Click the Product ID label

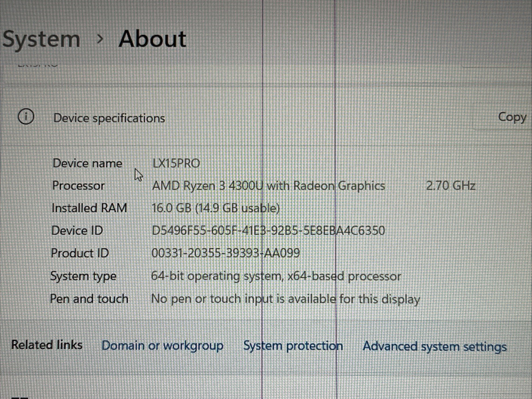click(80, 253)
